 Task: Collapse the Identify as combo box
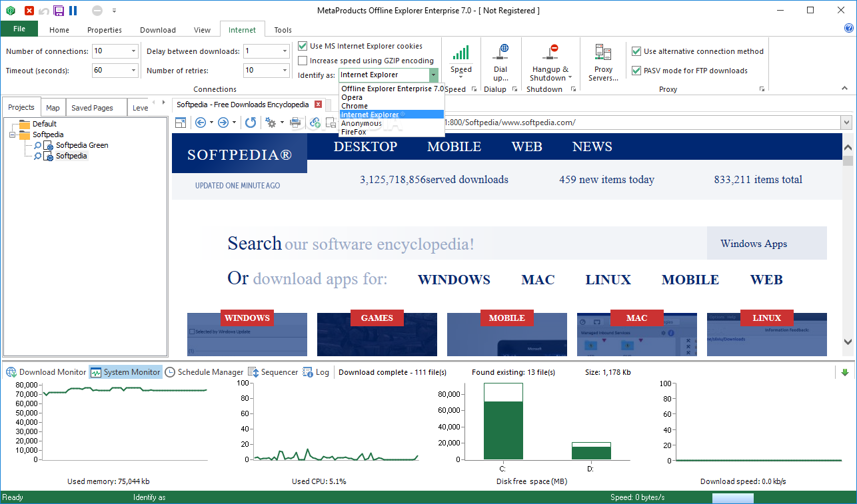(x=434, y=75)
